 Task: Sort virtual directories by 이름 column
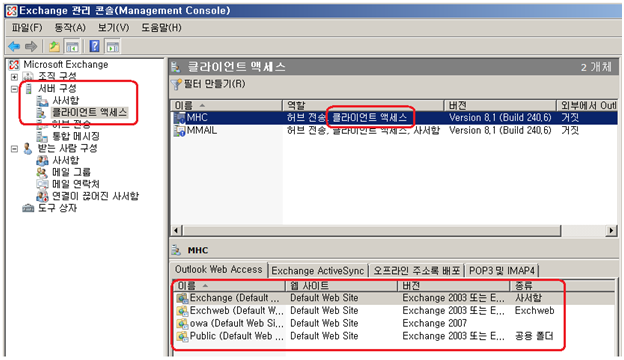[x=230, y=286]
